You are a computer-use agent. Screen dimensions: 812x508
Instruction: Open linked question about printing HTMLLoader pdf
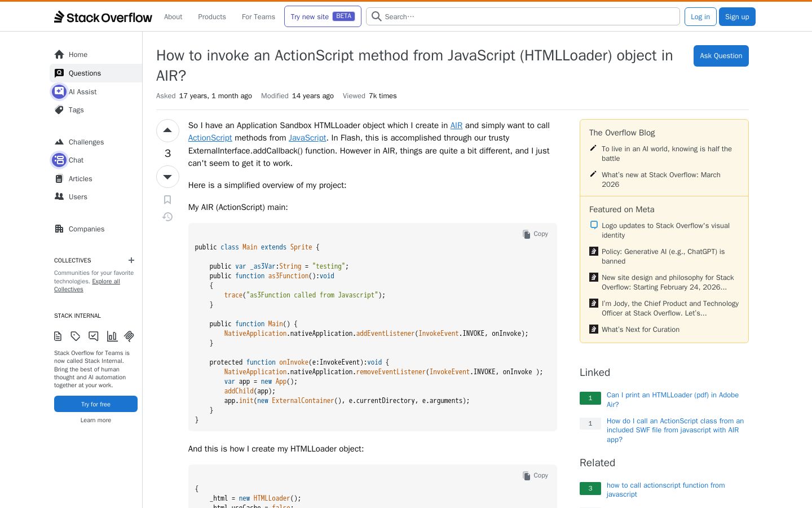point(673,400)
